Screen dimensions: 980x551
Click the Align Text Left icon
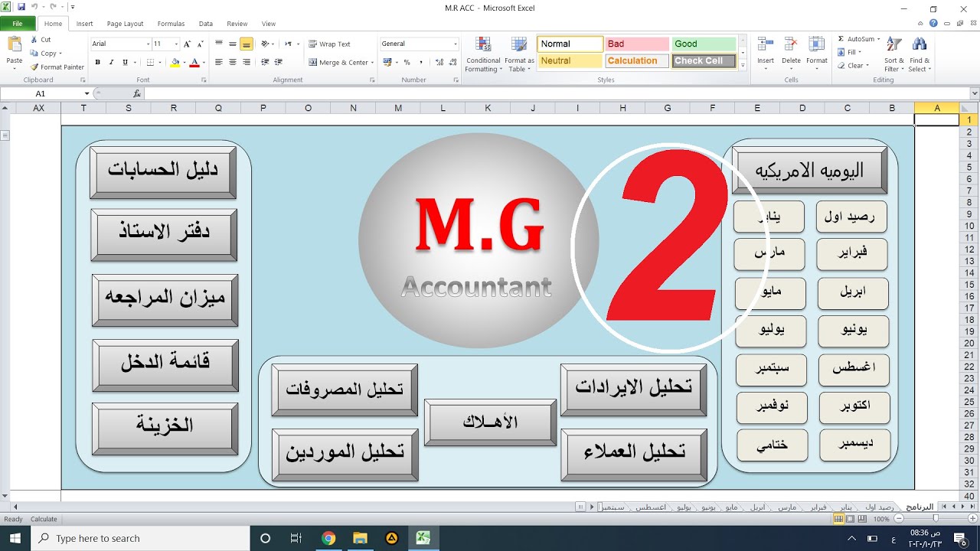220,63
